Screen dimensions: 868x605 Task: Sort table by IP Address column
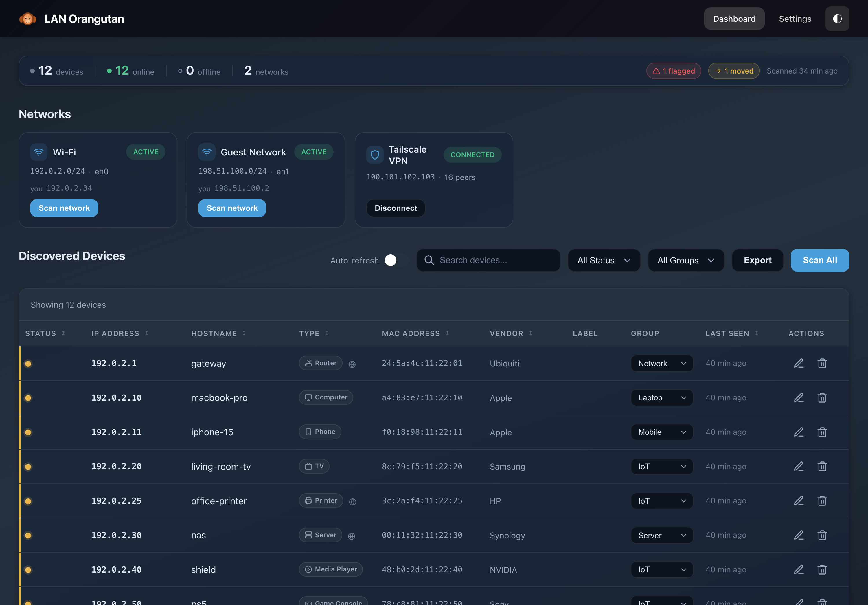[120, 333]
